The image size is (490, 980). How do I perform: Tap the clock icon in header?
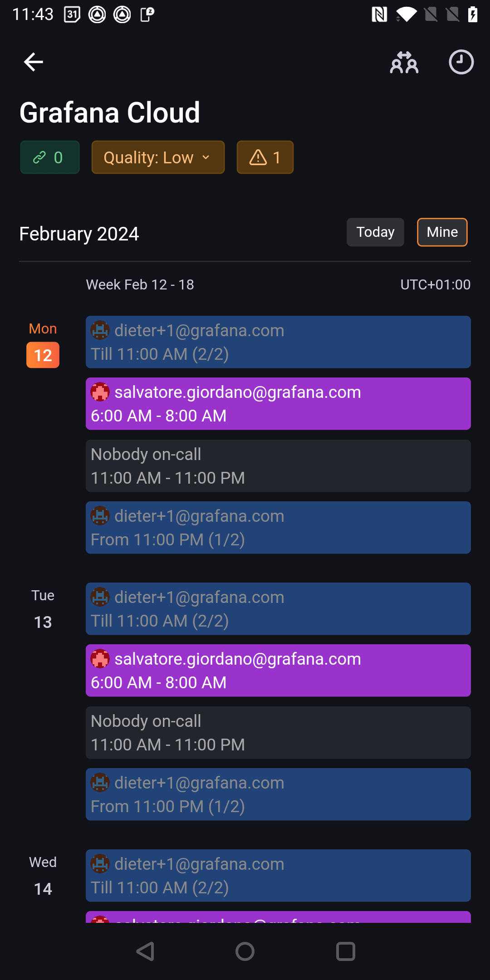click(461, 62)
